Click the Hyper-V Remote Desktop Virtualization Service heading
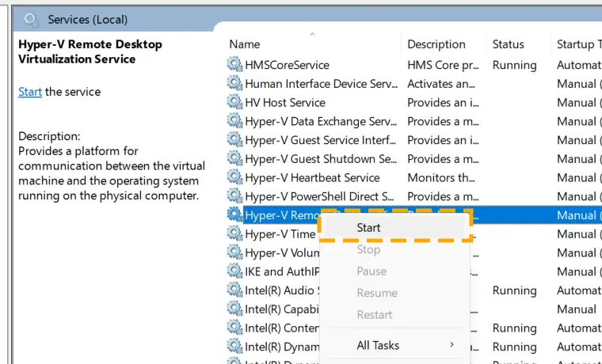 pos(90,51)
